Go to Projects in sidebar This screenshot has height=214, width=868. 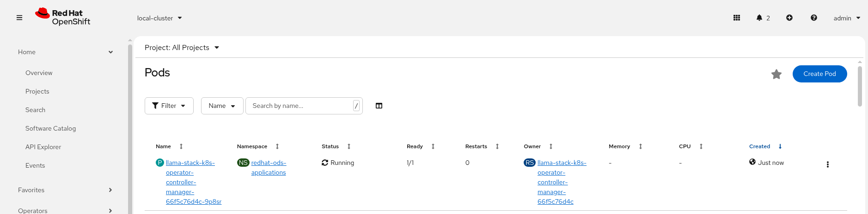37,91
